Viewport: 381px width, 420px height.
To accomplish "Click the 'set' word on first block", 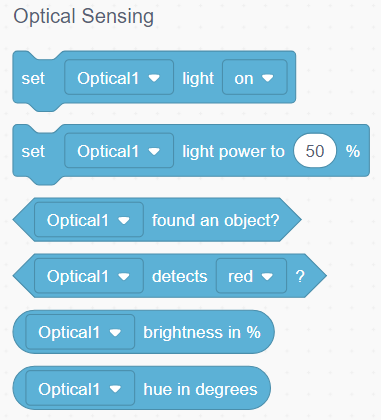I will (x=33, y=79).
